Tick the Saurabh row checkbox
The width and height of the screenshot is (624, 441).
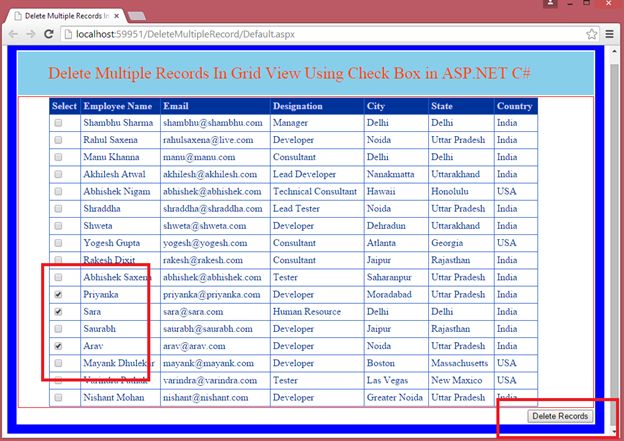point(58,328)
